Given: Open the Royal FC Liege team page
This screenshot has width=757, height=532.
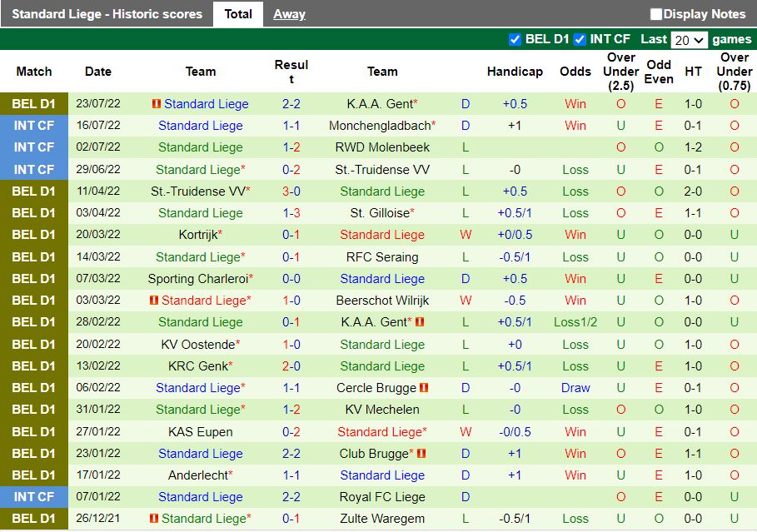Looking at the screenshot, I should pos(382,497).
